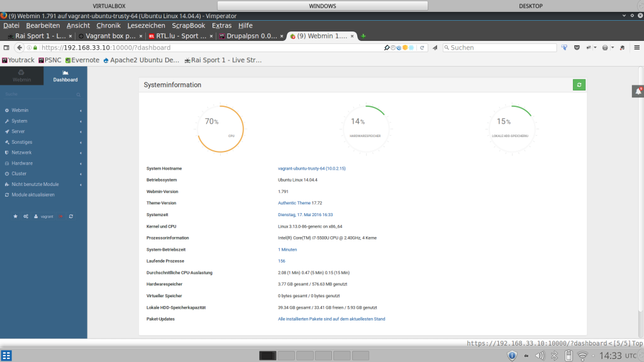Click the red logout icon in sidebar
The image size is (644, 362).
coord(61,216)
